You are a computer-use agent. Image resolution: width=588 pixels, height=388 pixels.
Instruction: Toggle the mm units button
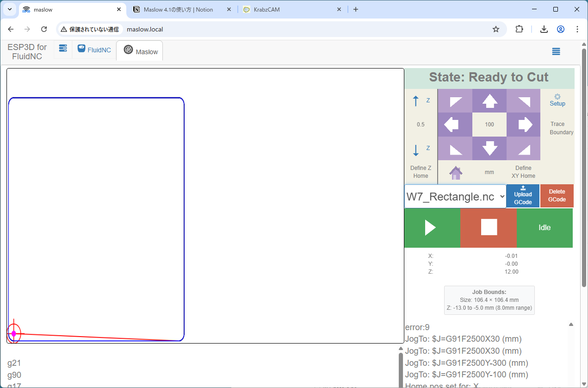[x=489, y=172]
